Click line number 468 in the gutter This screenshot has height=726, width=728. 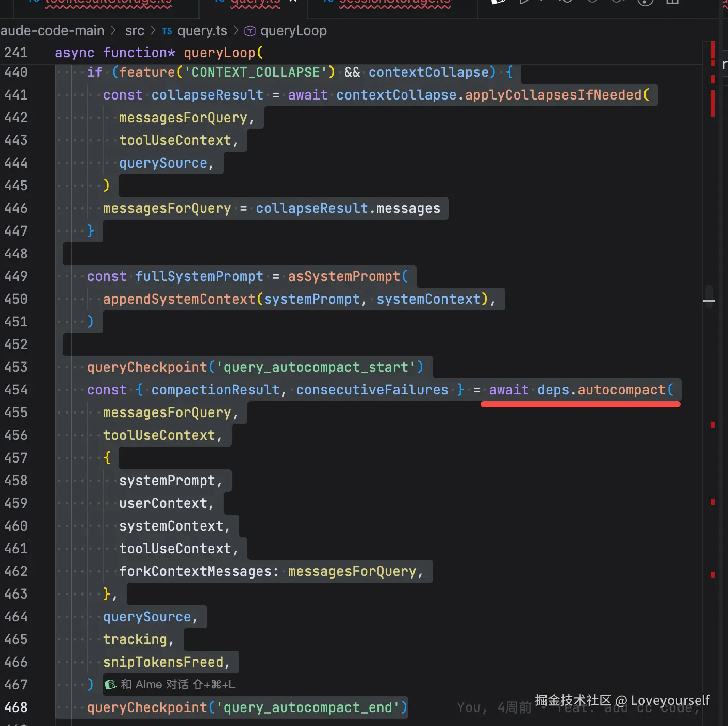click(16, 707)
